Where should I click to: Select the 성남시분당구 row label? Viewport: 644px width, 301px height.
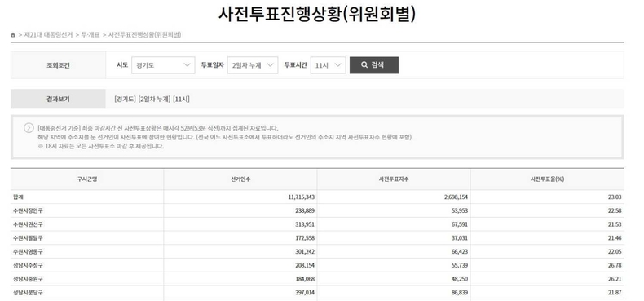pyautogui.click(x=28, y=293)
